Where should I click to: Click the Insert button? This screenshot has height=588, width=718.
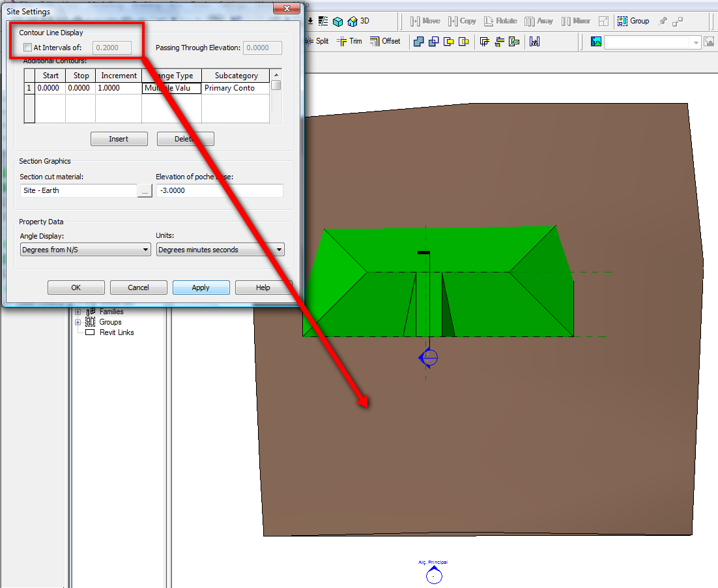point(119,139)
